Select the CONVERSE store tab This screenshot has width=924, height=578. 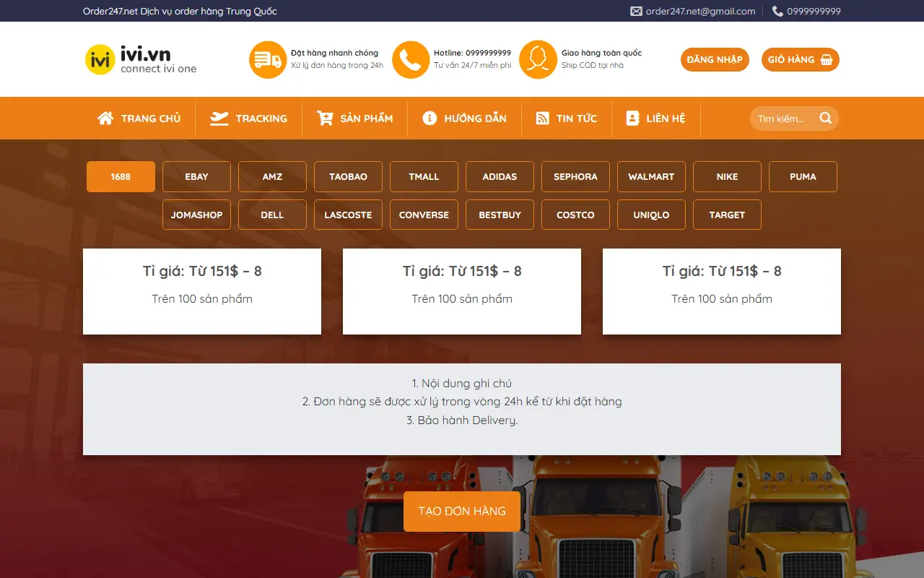(424, 215)
